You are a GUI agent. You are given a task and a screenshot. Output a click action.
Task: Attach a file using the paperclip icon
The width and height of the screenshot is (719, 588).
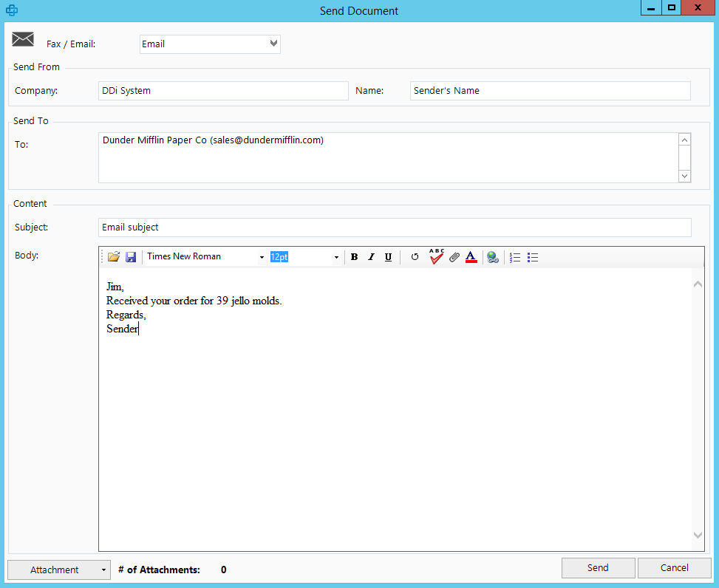(x=454, y=256)
